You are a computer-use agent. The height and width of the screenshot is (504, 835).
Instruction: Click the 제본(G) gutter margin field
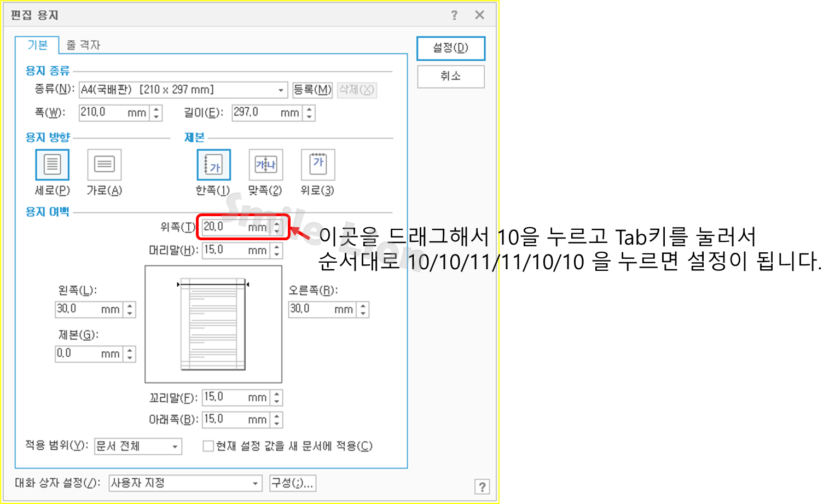90,354
